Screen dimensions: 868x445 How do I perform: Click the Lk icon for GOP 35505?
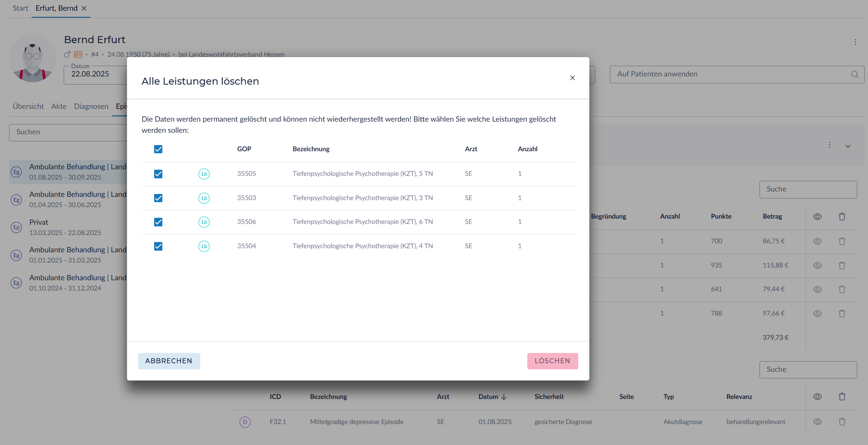tap(204, 174)
